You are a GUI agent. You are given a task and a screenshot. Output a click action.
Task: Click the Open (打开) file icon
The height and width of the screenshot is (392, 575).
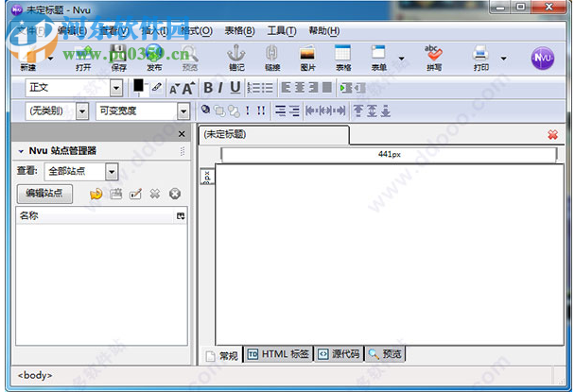83,58
